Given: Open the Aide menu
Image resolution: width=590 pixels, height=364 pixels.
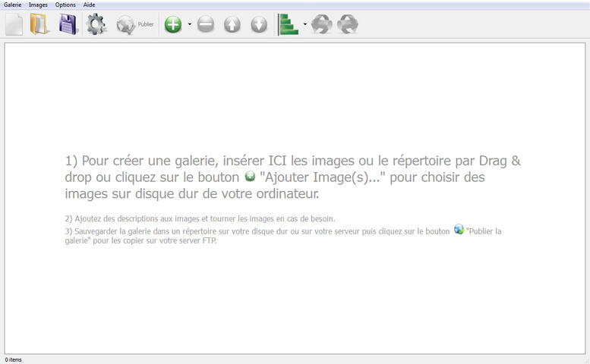Looking at the screenshot, I should coord(89,5).
